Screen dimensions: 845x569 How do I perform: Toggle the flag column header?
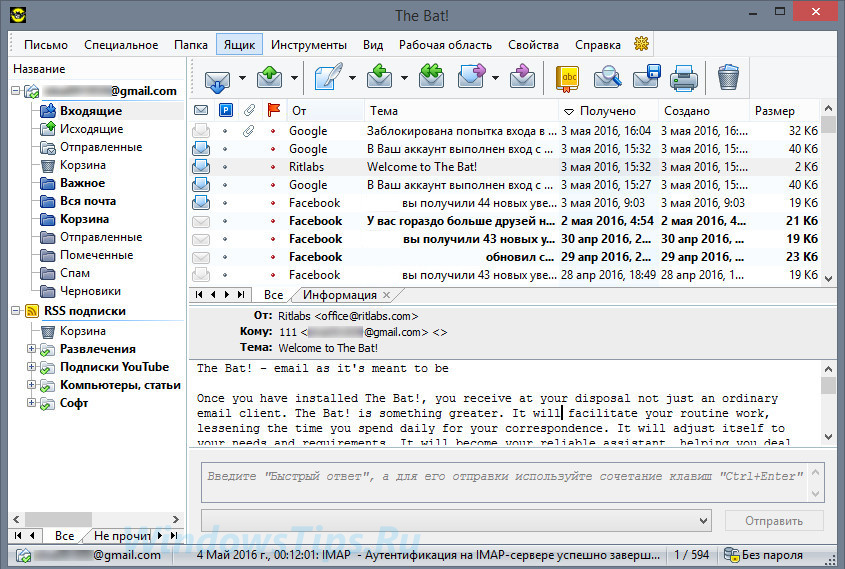pos(274,110)
